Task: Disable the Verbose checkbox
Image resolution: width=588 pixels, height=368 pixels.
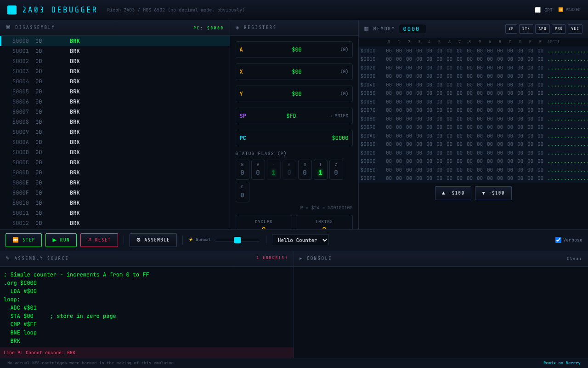Action: 558,239
